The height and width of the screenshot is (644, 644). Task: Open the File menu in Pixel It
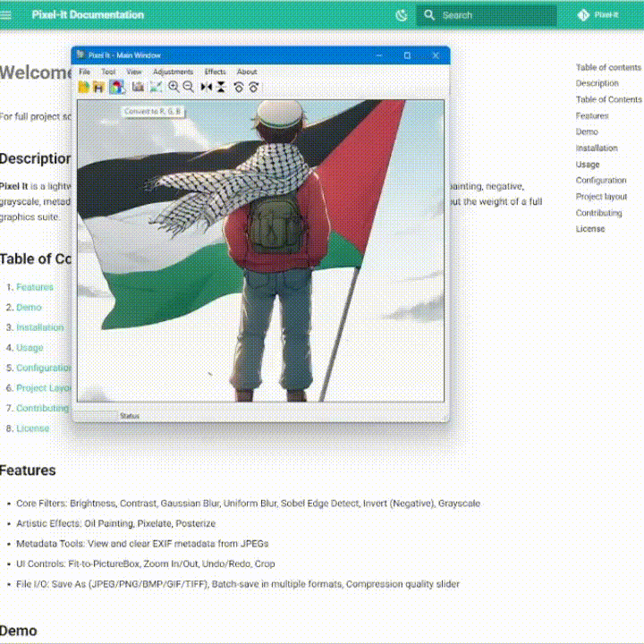(85, 72)
